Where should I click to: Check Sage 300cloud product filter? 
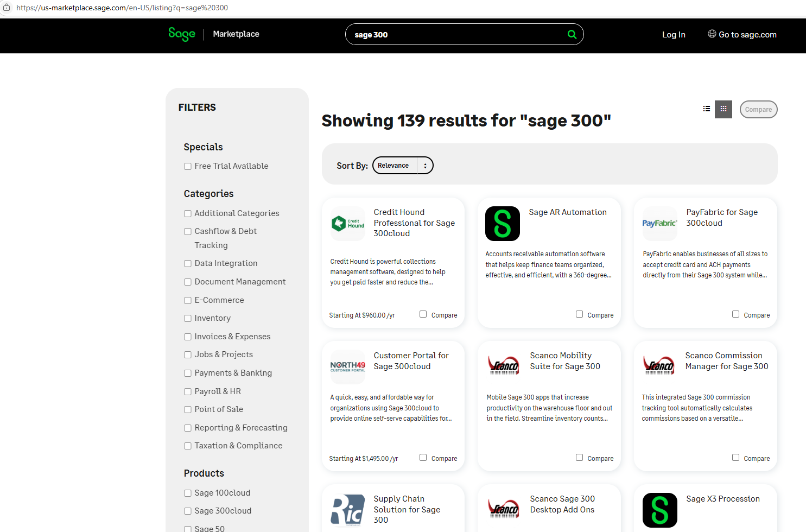coord(188,511)
